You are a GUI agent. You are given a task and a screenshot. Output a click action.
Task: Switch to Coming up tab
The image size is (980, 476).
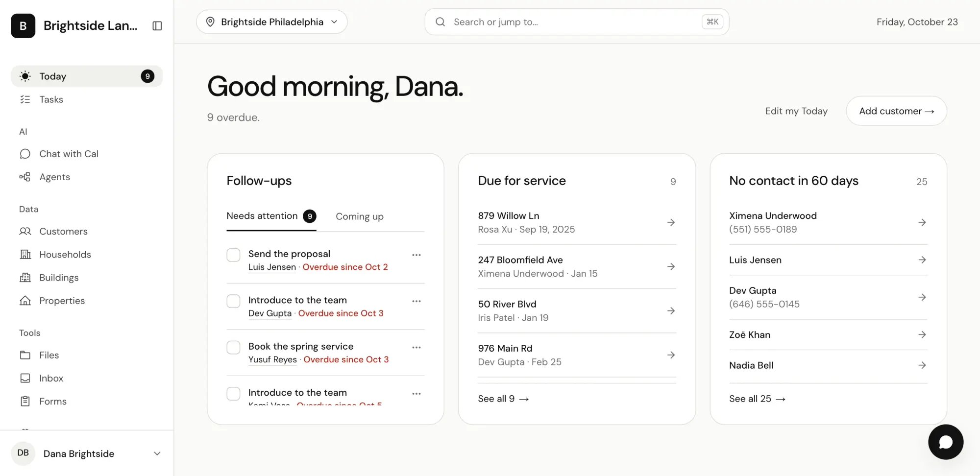pyautogui.click(x=360, y=216)
